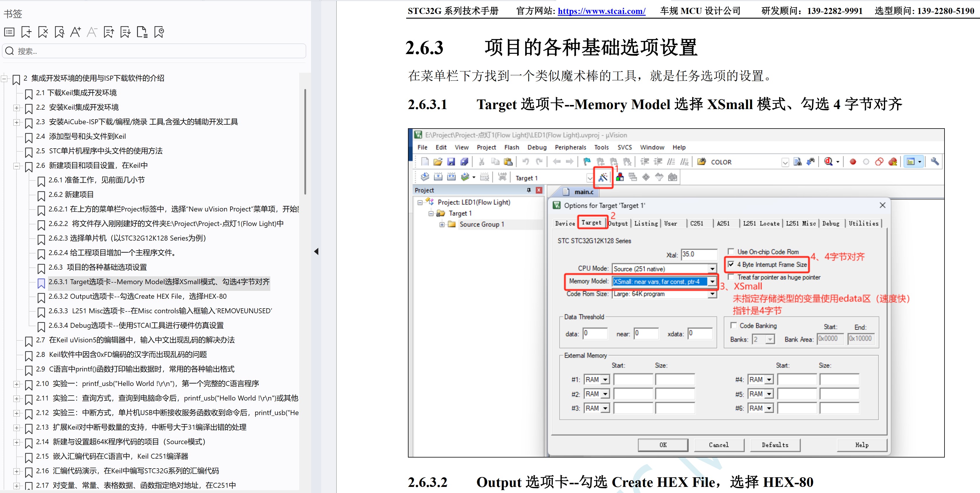Click the red Insert Breakpoint dot icon
This screenshot has height=493, width=980.
(853, 162)
